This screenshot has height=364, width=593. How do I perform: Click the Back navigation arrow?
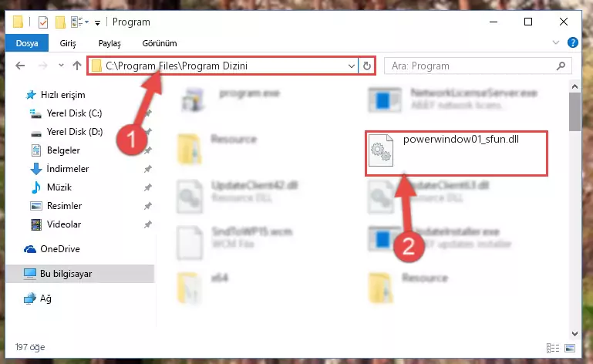pos(20,66)
